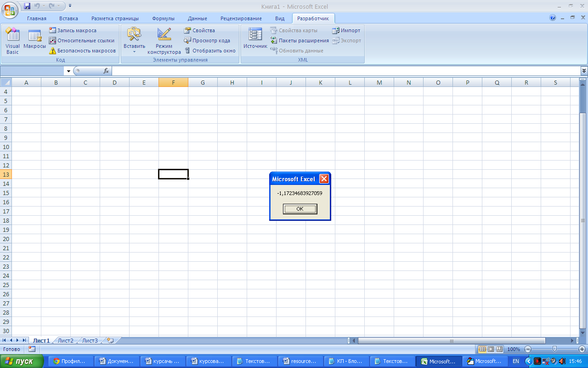Open the КП - Бло... taskbar item

pyautogui.click(x=345, y=361)
